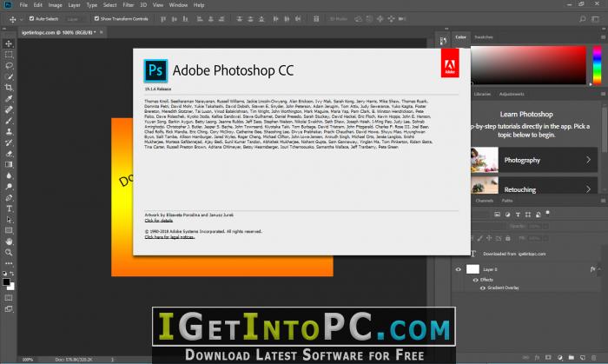The width and height of the screenshot is (608, 364).
Task: Create new adjustment layer icon
Action: click(x=560, y=357)
